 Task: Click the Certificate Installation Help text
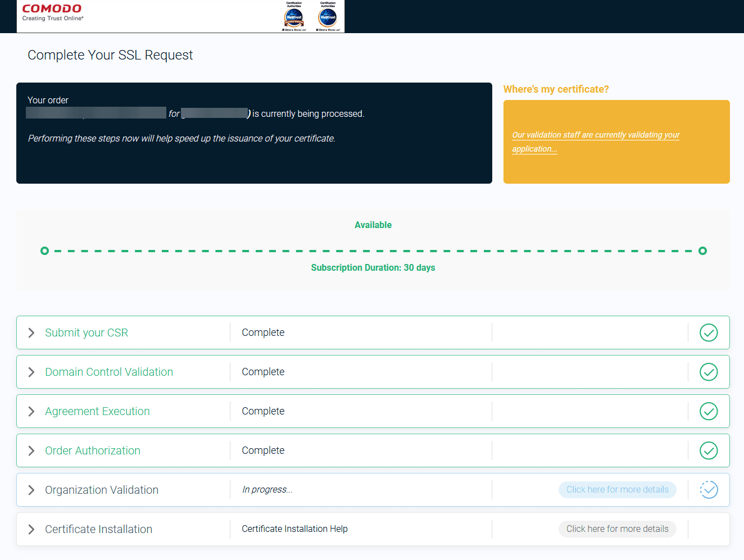tap(294, 529)
